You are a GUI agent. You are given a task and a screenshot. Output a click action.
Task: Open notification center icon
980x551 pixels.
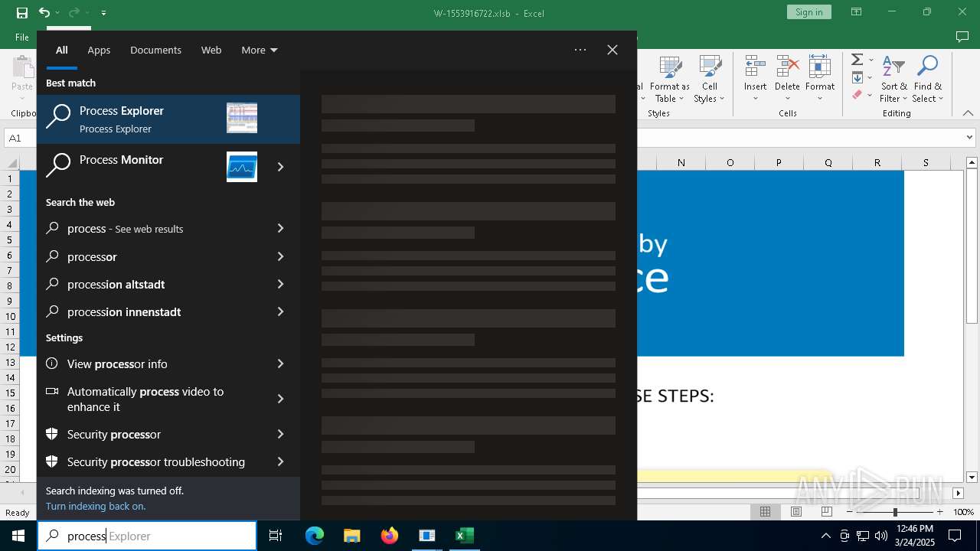(x=955, y=536)
